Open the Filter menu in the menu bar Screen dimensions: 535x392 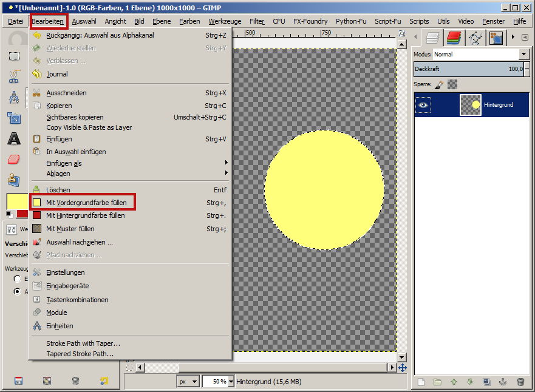click(257, 21)
